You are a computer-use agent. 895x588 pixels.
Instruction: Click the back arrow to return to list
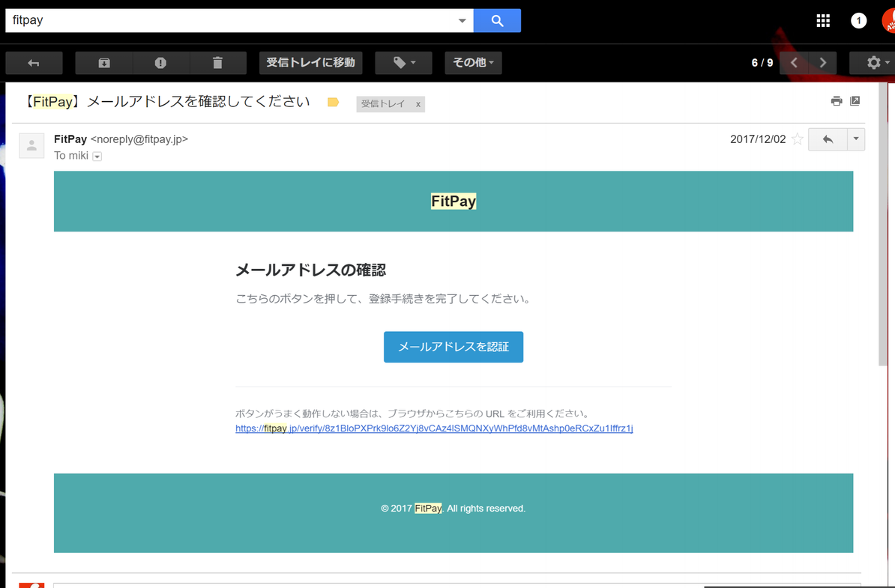pos(34,63)
